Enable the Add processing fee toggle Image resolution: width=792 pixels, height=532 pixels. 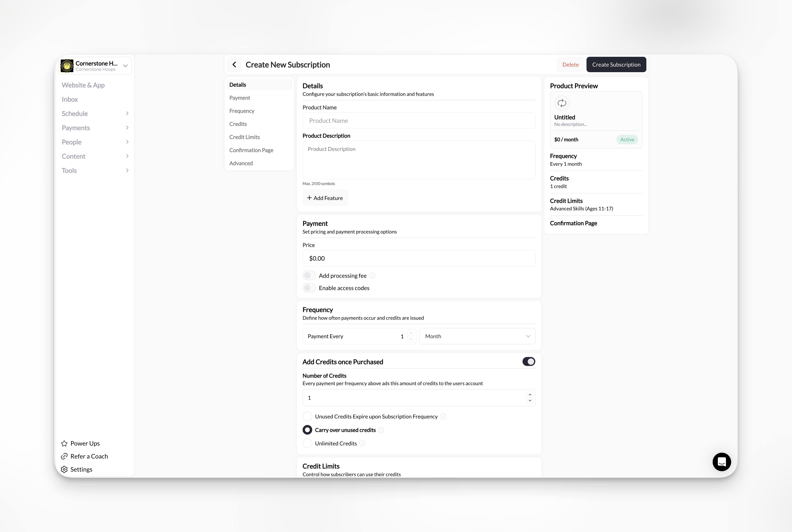pyautogui.click(x=309, y=275)
